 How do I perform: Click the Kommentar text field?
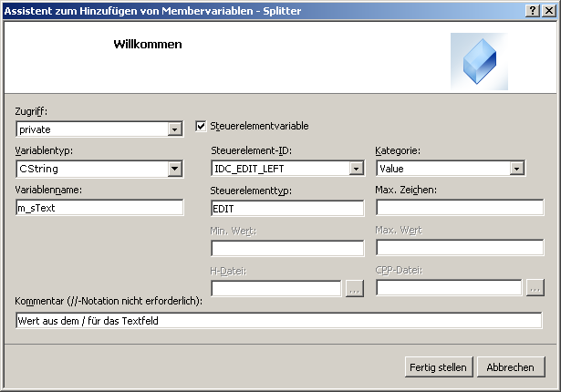(279, 321)
